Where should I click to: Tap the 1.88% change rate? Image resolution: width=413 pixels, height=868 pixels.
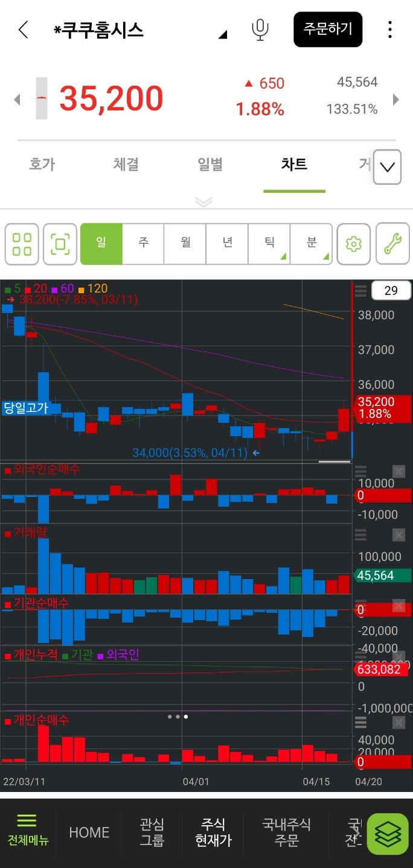260,109
